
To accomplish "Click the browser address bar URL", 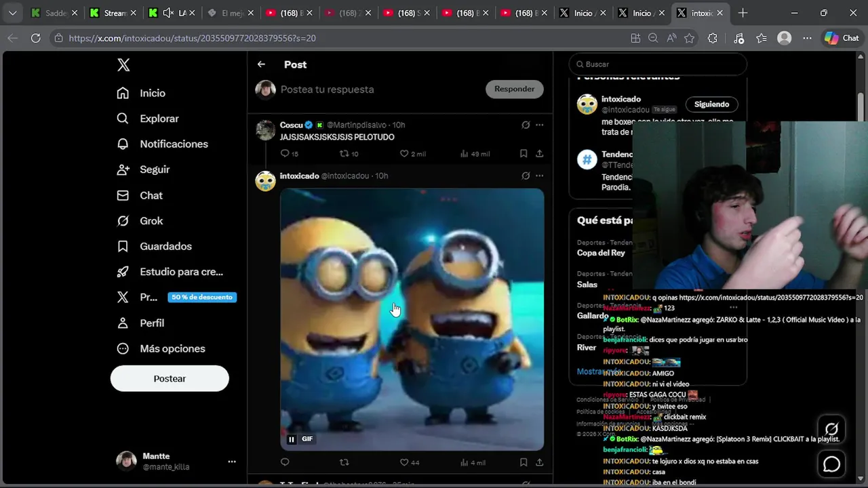I will click(x=192, y=38).
